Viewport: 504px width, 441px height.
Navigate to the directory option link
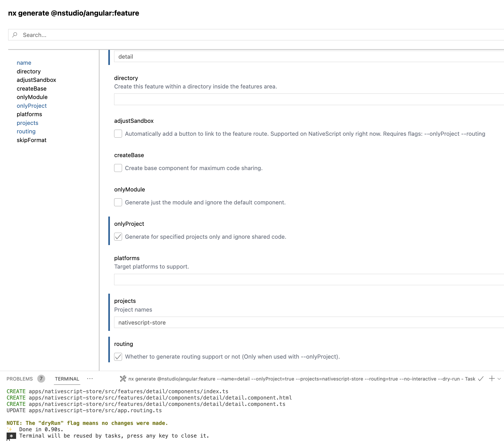[x=29, y=71]
